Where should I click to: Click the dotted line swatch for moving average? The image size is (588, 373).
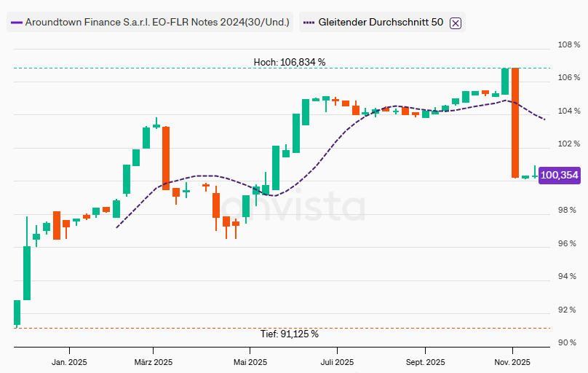pos(308,22)
